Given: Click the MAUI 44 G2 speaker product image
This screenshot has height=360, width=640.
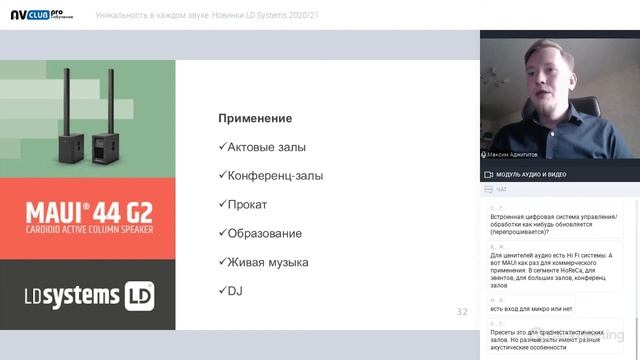Looking at the screenshot, I should coord(88,119).
